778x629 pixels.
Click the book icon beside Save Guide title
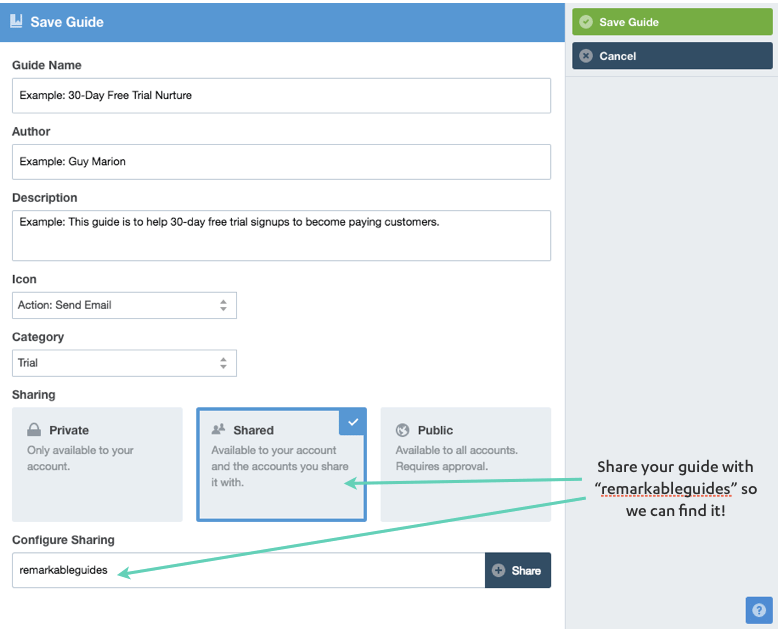point(16,21)
